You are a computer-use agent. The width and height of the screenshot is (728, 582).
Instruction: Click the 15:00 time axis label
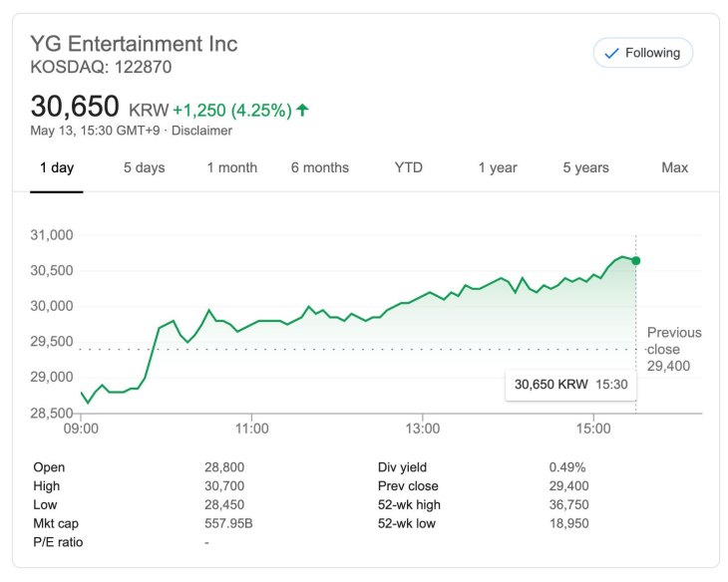(593, 428)
